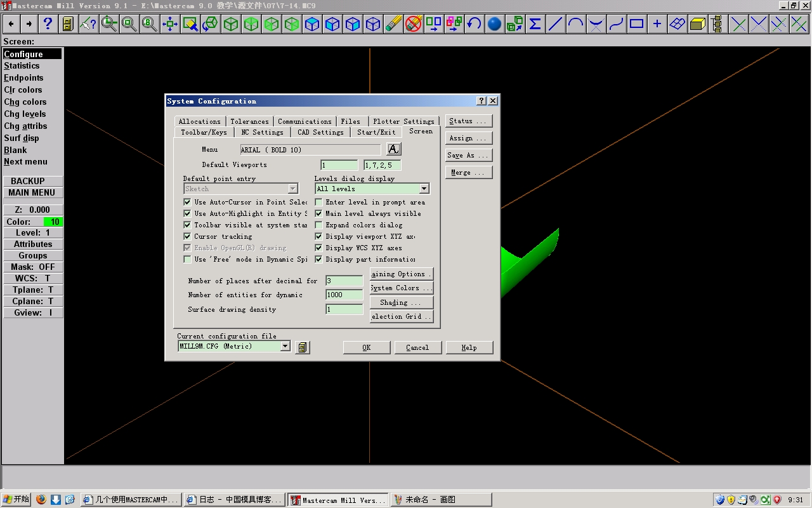The image size is (812, 508).
Task: Click the yellow solid block icon
Action: pyautogui.click(x=698, y=24)
